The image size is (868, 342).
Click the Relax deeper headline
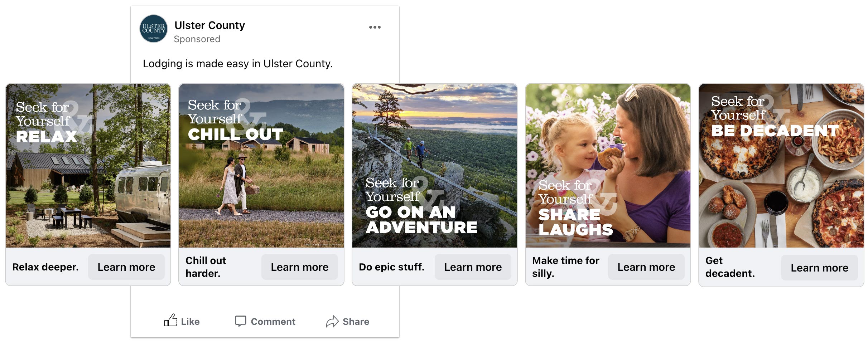click(45, 267)
